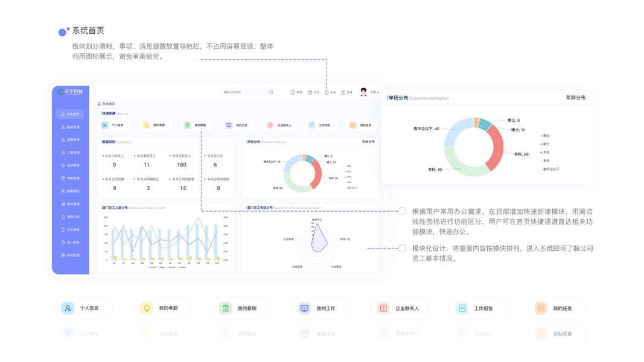Image resolution: width=644 pixels, height=362 pixels.
Task: Expand the user name dropdown arrow
Action: (x=378, y=92)
